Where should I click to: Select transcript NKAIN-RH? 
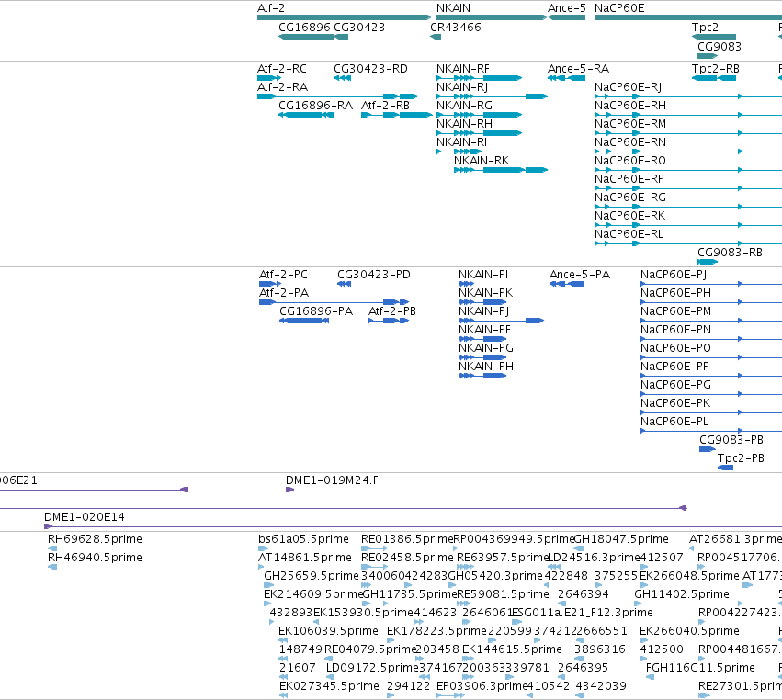480,133
